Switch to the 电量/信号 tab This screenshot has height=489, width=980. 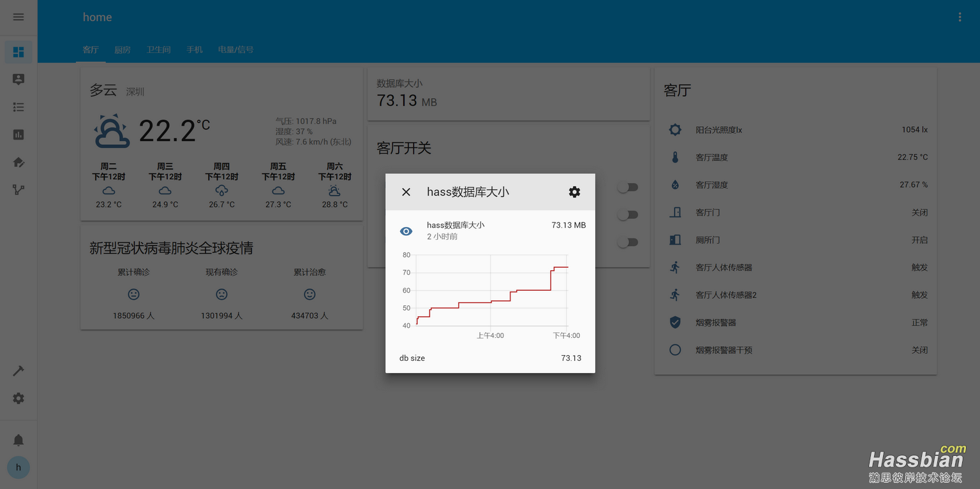(x=235, y=50)
